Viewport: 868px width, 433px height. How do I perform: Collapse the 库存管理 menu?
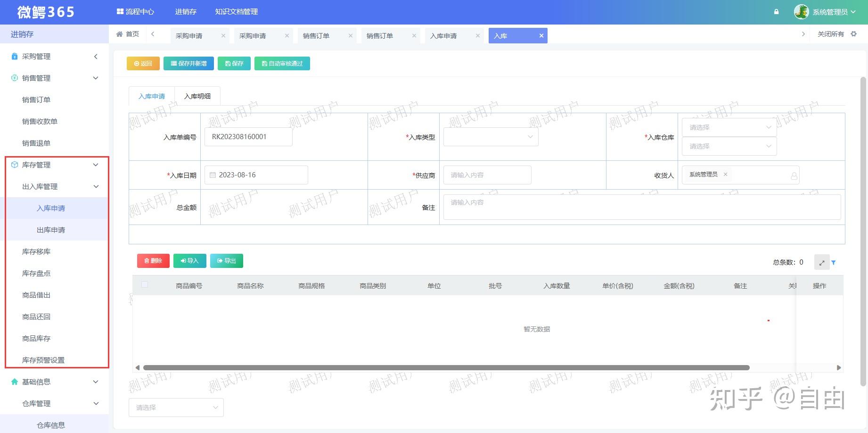(x=96, y=165)
